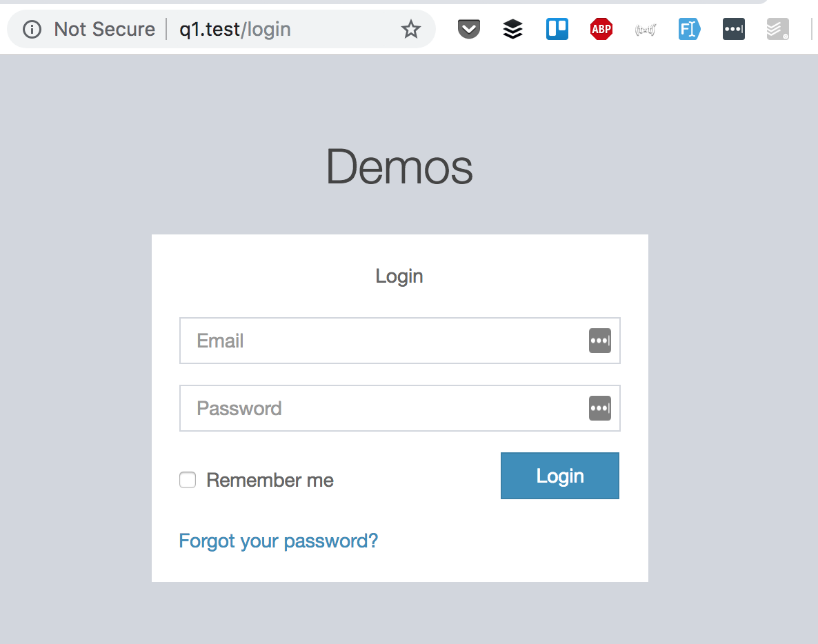Click the LastPass icon in browser toolbar
The image size is (818, 644).
733,29
